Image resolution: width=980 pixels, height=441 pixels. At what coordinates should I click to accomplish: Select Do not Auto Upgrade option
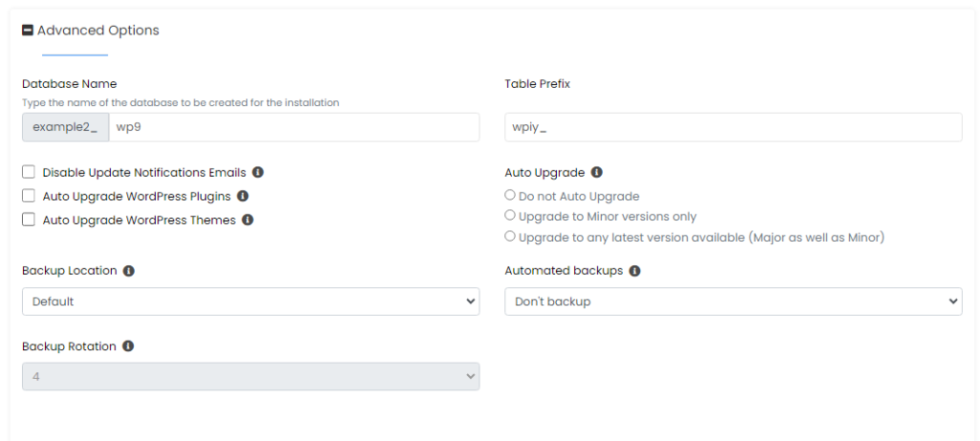pyautogui.click(x=510, y=196)
